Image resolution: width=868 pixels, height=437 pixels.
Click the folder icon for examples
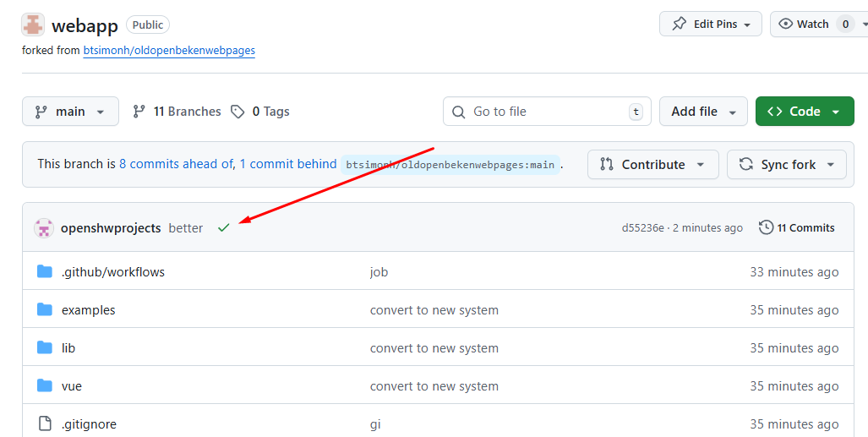[44, 309]
